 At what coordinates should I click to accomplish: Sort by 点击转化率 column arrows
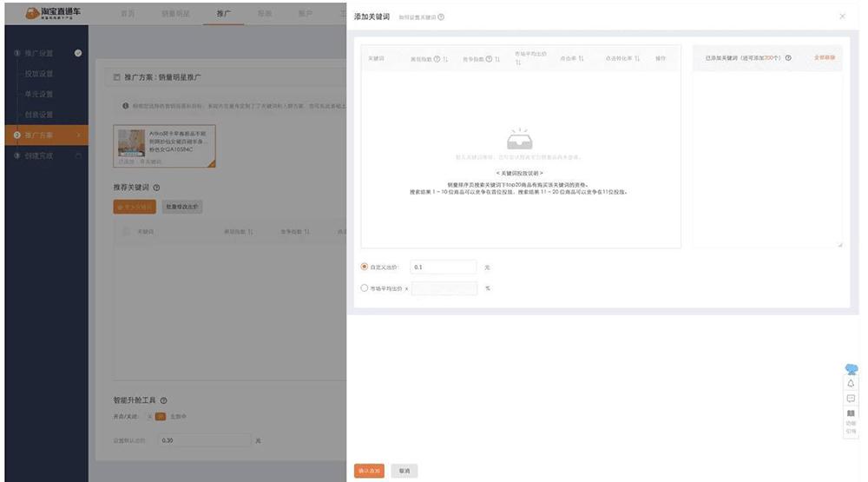click(637, 58)
